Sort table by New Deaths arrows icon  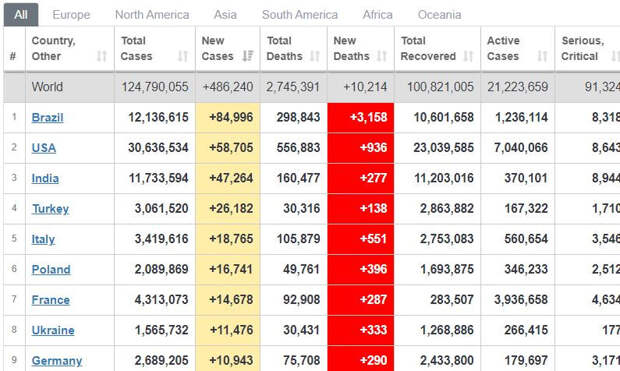pyautogui.click(x=382, y=56)
